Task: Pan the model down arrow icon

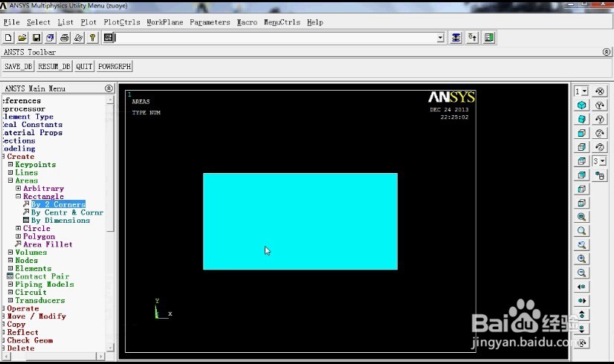Action: click(x=581, y=329)
